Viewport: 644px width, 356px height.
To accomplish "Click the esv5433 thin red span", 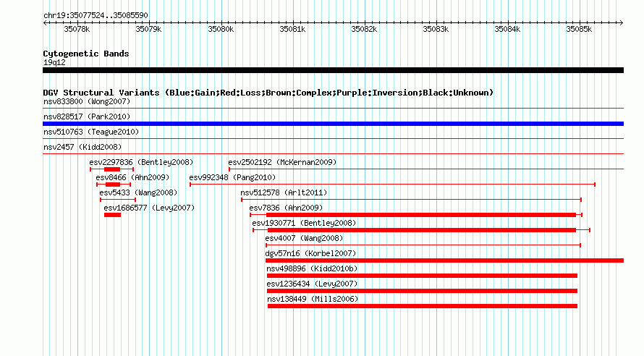I will tap(118, 200).
